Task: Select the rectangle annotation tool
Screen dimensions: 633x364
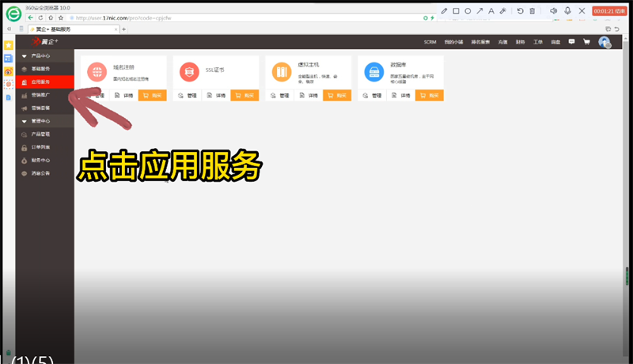Action: tap(456, 11)
